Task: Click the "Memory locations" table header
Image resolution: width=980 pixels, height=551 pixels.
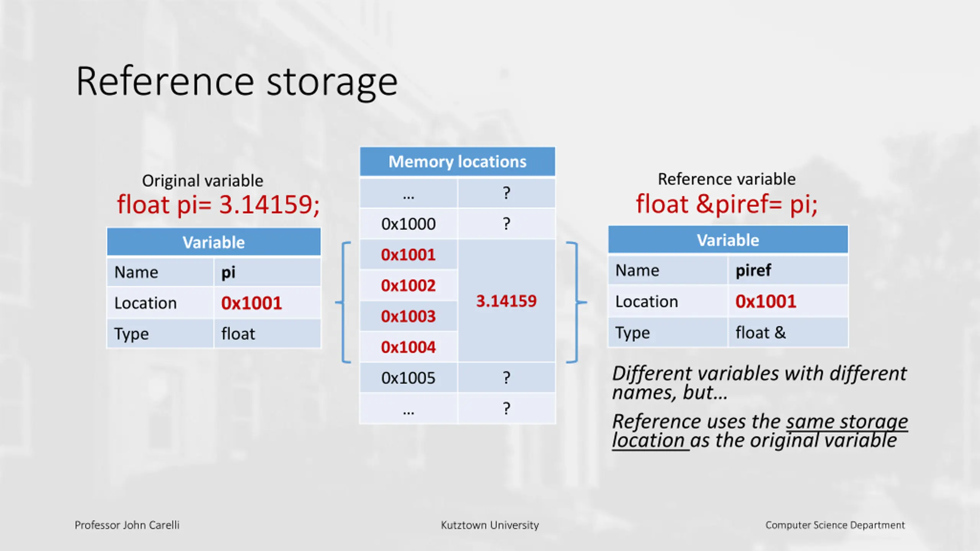Action: coord(457,161)
